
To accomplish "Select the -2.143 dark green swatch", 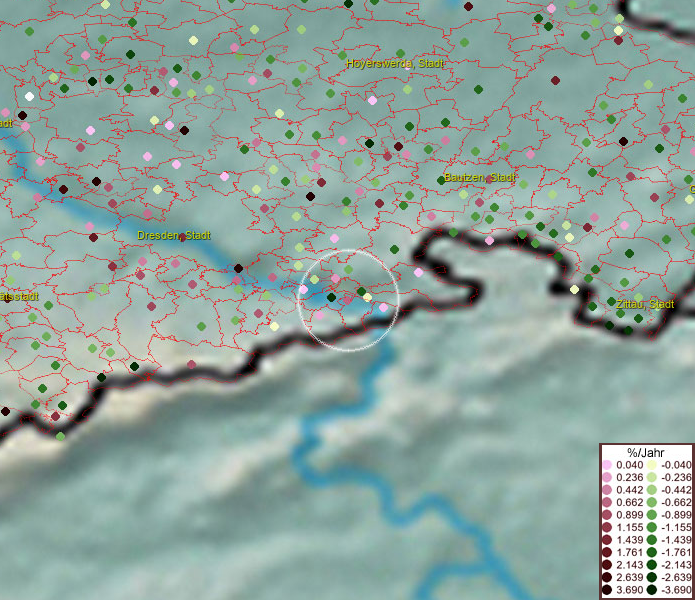I will pos(650,565).
